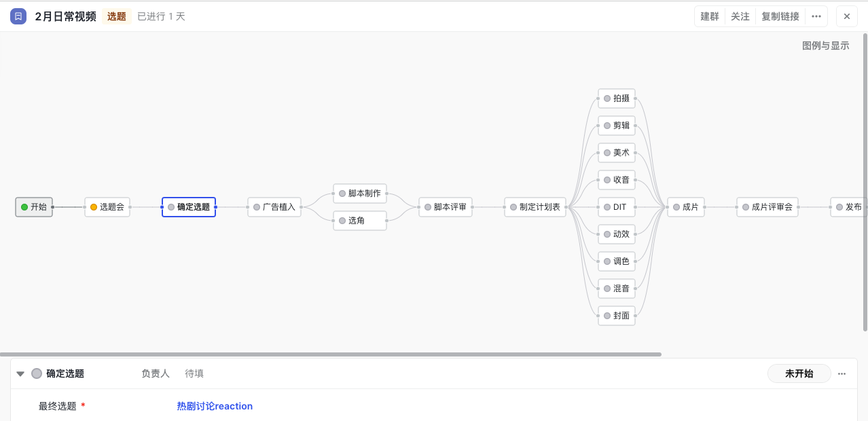Click the 建群 button

point(710,16)
